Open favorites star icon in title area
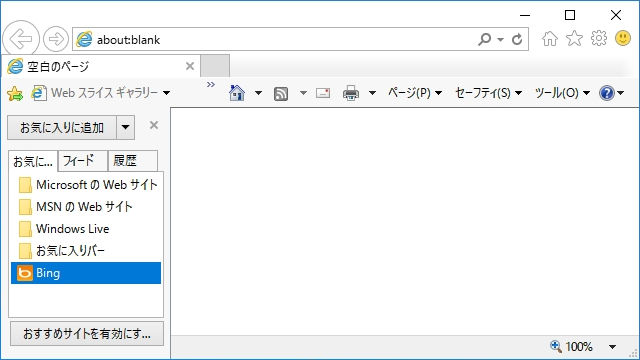Image resolution: width=640 pixels, height=360 pixels. [574, 38]
